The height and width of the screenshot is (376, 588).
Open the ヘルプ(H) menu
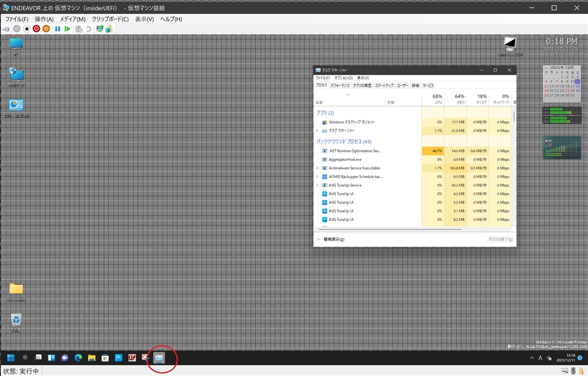click(171, 19)
